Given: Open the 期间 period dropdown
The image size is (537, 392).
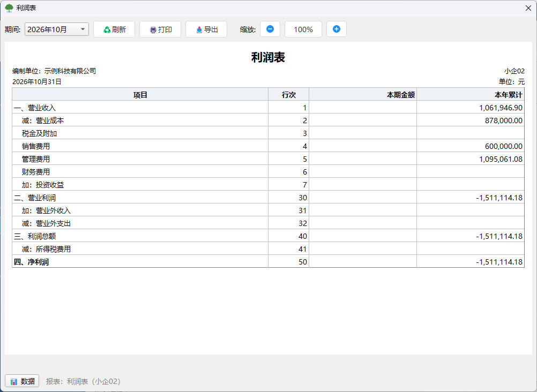Looking at the screenshot, I should (56, 29).
